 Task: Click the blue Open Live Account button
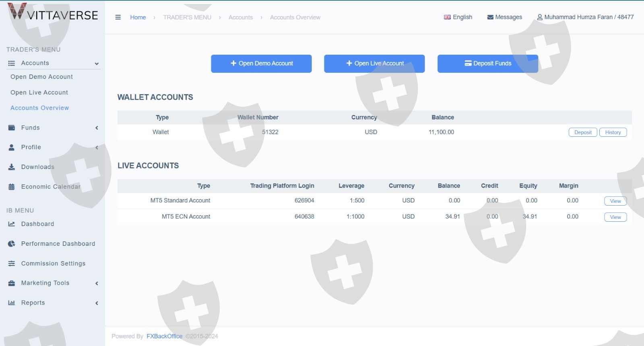pyautogui.click(x=374, y=64)
